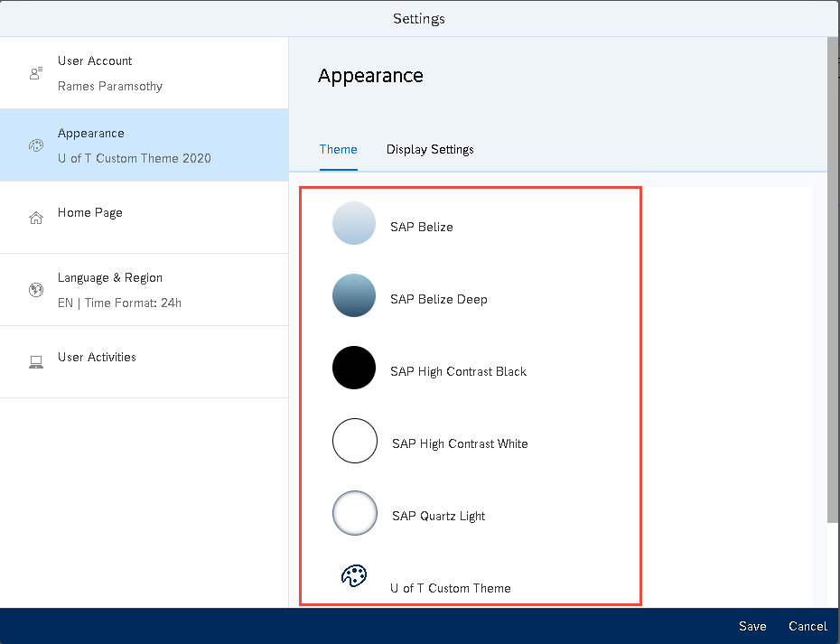Click the U of T Custom Theme 2020 subtitle

click(x=134, y=159)
